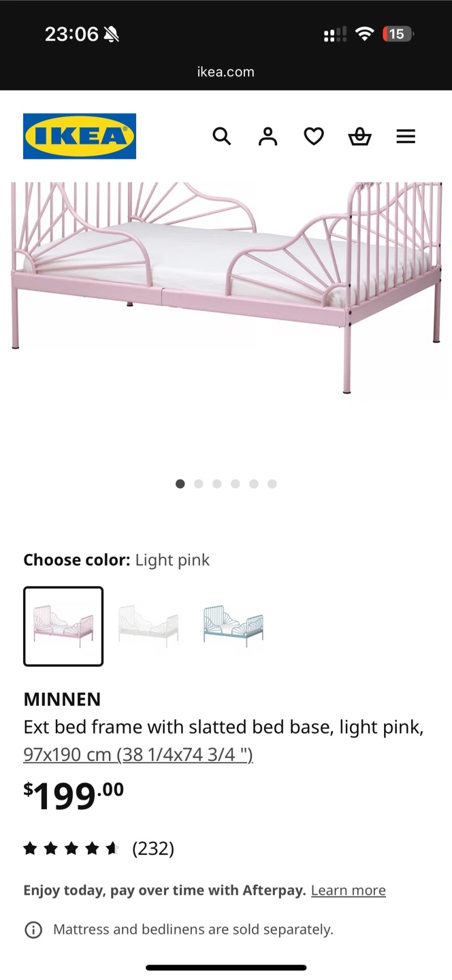
Task: Open the 97x190 cm size link
Action: (138, 754)
